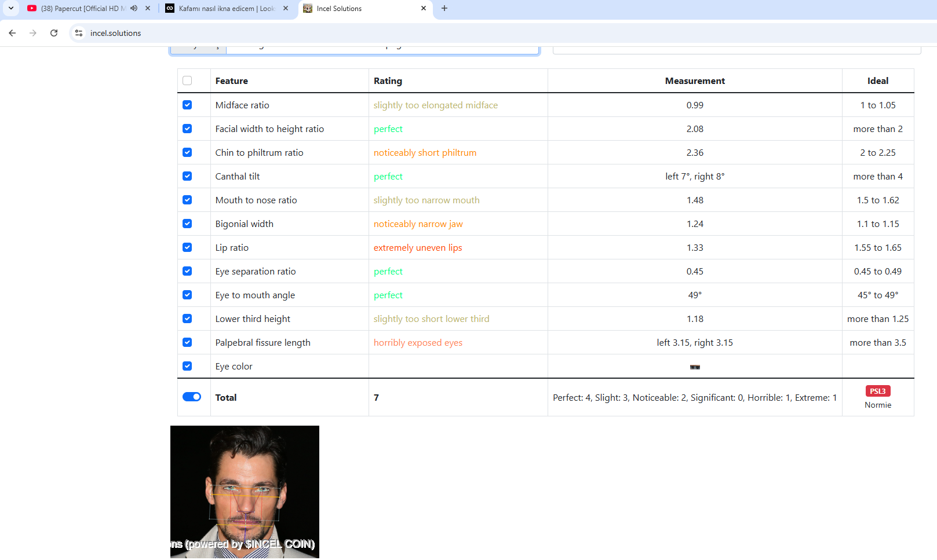Viewport: 937px width, 560px height.
Task: Switch to the Kafamı nasıl ikna edicem tab
Action: pos(223,9)
